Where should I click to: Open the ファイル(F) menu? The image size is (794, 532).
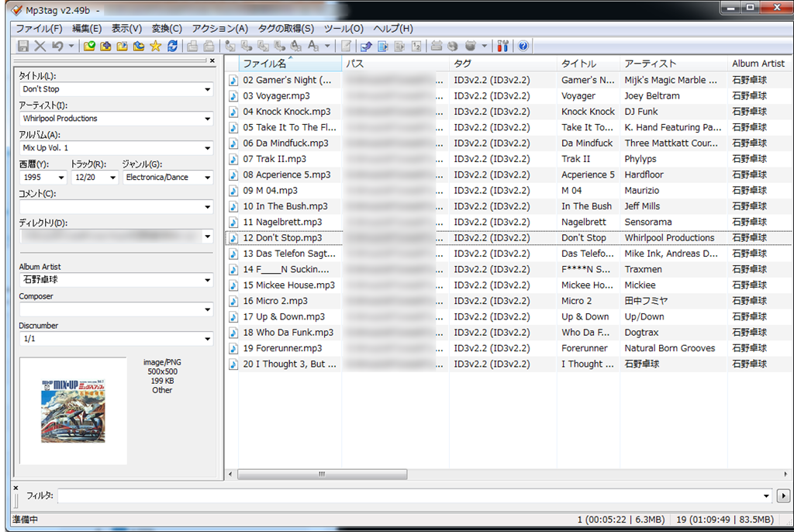tap(39, 29)
